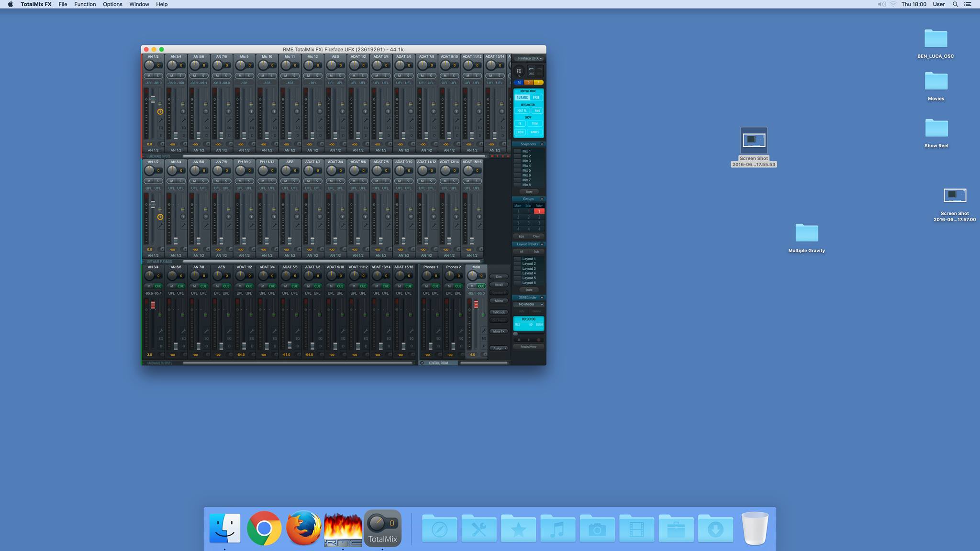Select the trim T icon on top AN 1/2 channel
This screenshot has height=551, width=980.
pos(160,111)
